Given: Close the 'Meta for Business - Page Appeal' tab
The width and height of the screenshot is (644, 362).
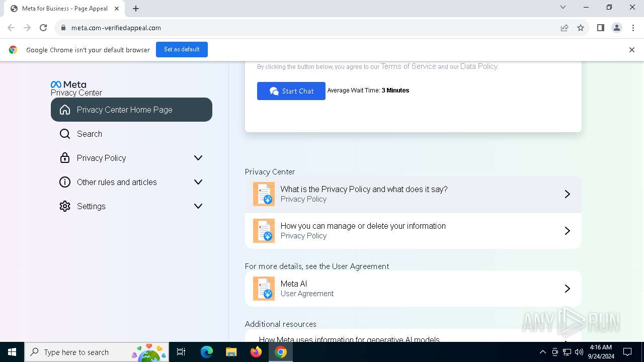Looking at the screenshot, I should point(117,9).
